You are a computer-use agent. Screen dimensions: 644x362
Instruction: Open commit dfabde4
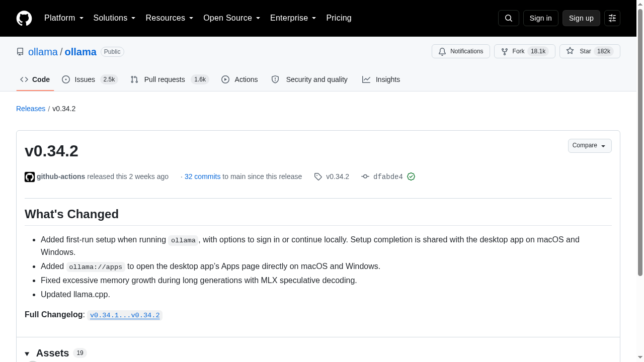pos(388,177)
